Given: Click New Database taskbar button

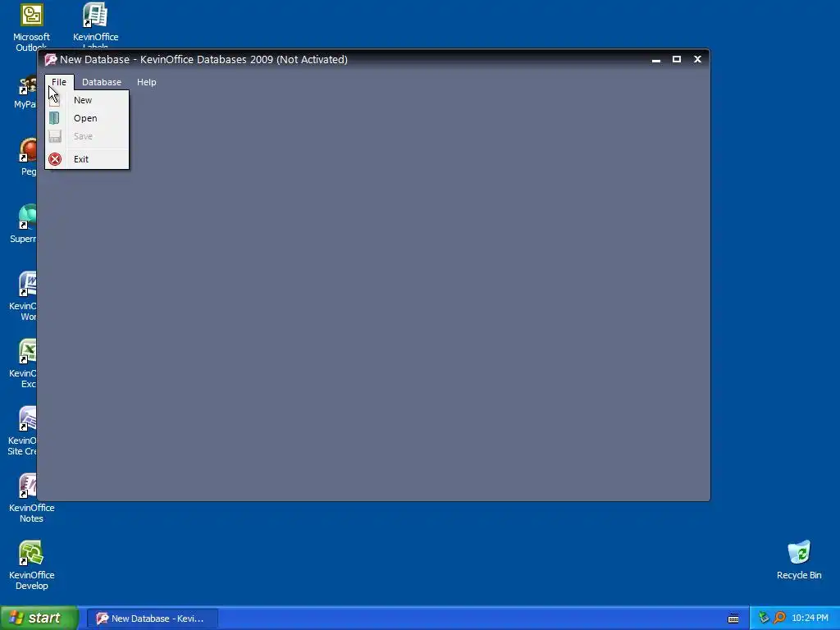Looking at the screenshot, I should coord(153,619).
